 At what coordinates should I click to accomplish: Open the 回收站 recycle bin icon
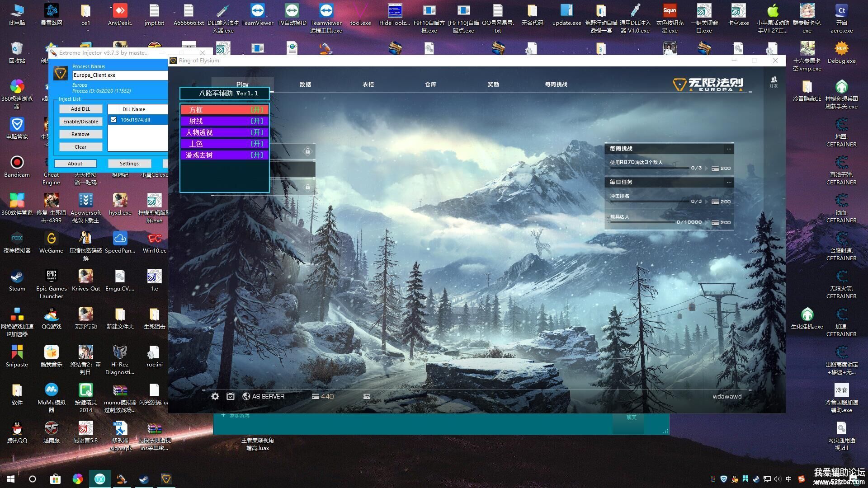click(x=17, y=52)
